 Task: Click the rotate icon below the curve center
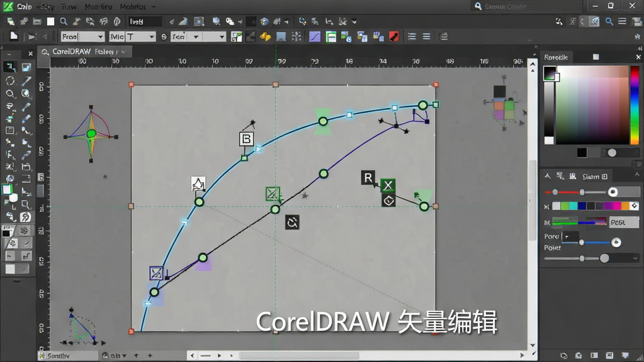click(292, 222)
